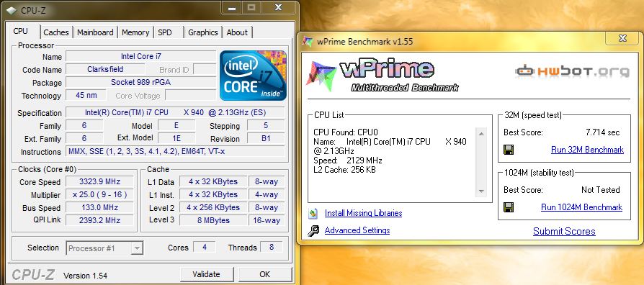Click the Instructions field value
The height and width of the screenshot is (285, 644).
click(175, 151)
